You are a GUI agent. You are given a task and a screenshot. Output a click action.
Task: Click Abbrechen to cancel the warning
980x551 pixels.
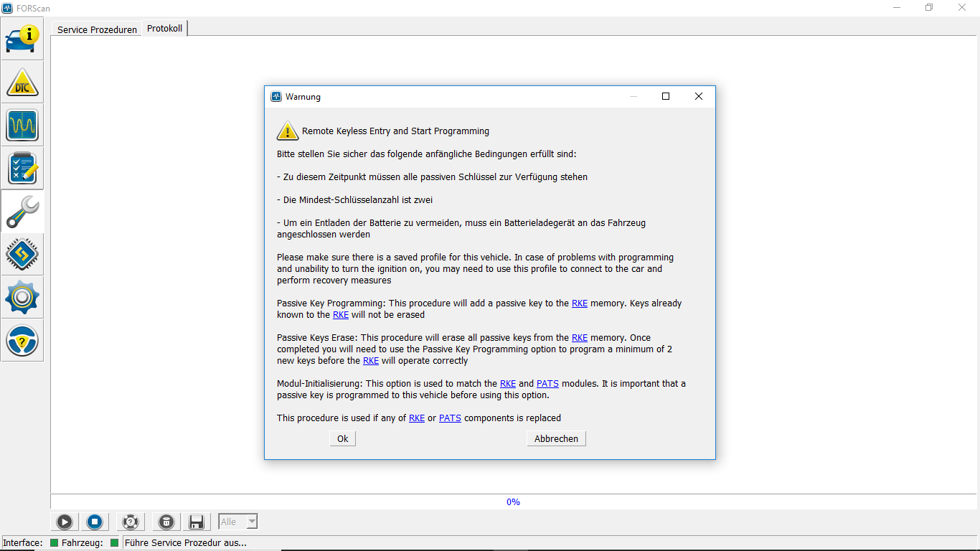tap(556, 438)
